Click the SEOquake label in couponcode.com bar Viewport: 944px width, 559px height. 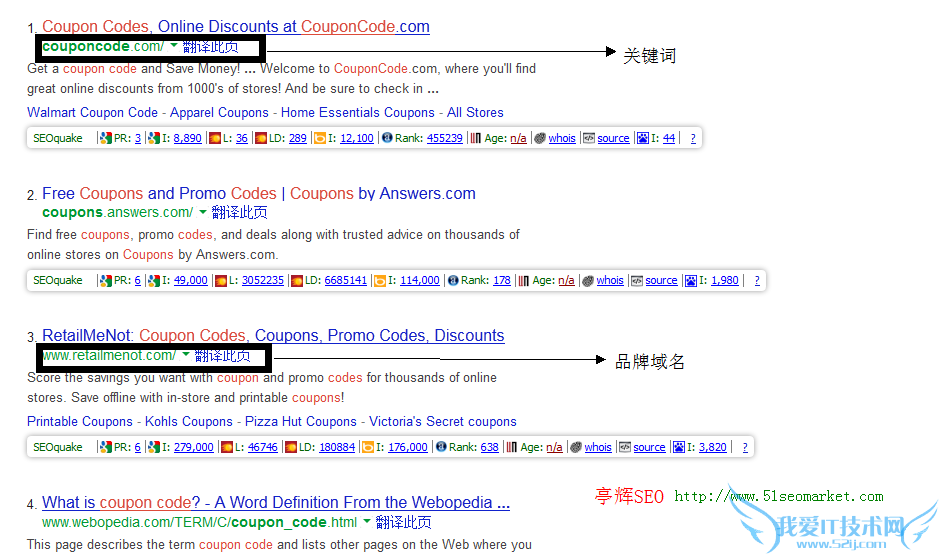tap(58, 138)
